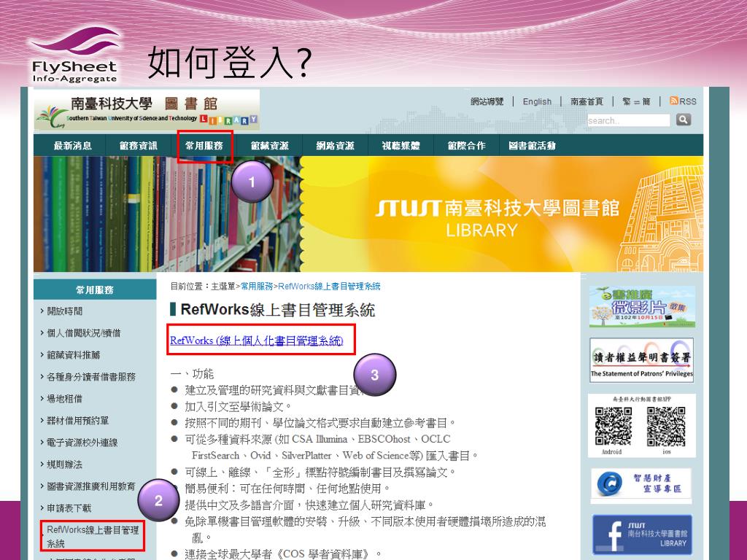Open 開放時間 in sidebar
The height and width of the screenshot is (560, 747).
pos(64,311)
